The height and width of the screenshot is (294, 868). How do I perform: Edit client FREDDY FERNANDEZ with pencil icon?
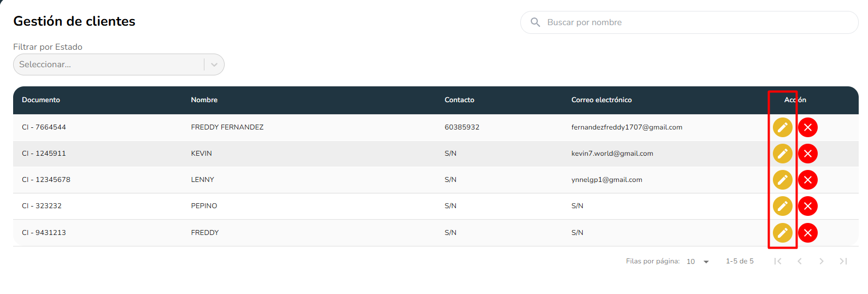click(782, 127)
